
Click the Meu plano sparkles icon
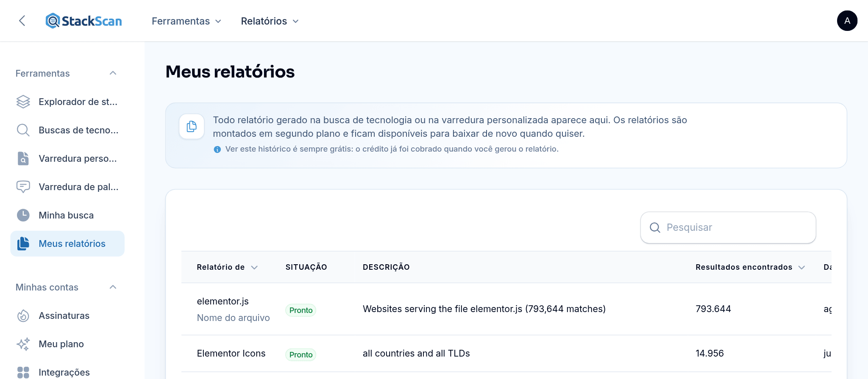(23, 344)
